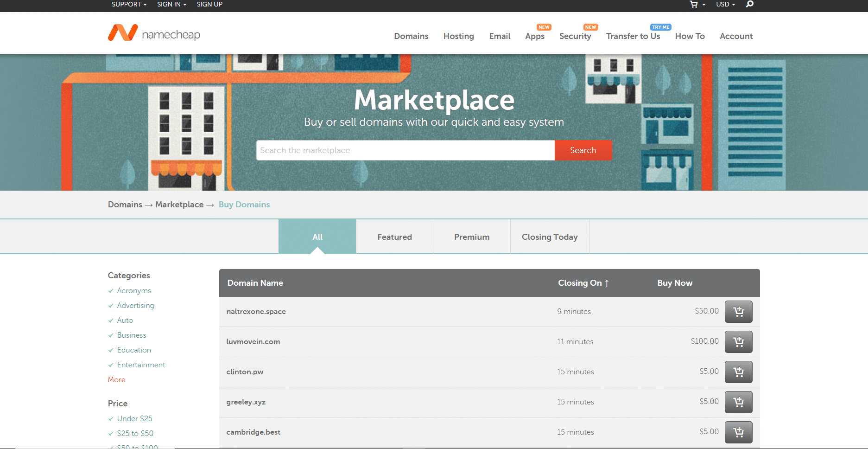868x449 pixels.
Task: Click the Buy Domains breadcrumb
Action: click(x=244, y=205)
